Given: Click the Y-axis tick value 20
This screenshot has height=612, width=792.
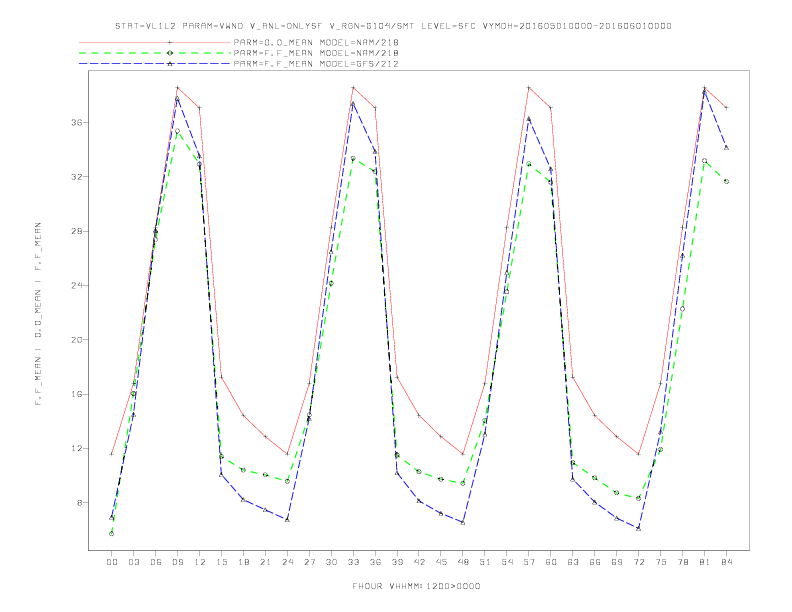Looking at the screenshot, I should (76, 340).
